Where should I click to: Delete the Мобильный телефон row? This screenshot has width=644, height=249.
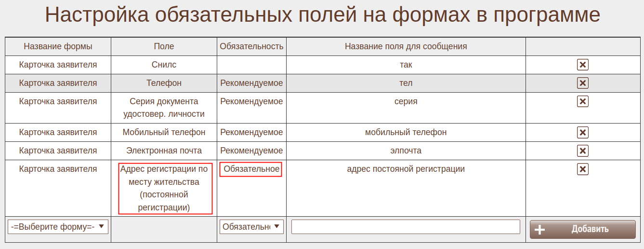click(x=582, y=132)
